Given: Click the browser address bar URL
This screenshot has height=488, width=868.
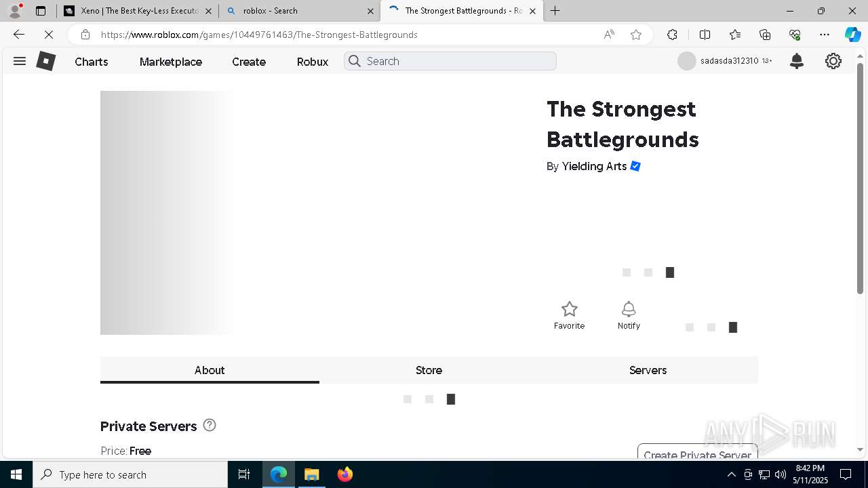Looking at the screenshot, I should point(259,35).
